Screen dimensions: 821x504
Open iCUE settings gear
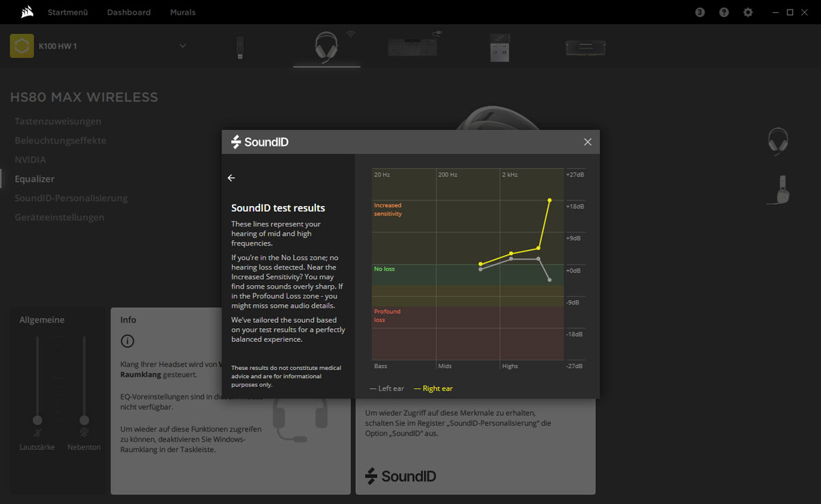click(x=748, y=12)
